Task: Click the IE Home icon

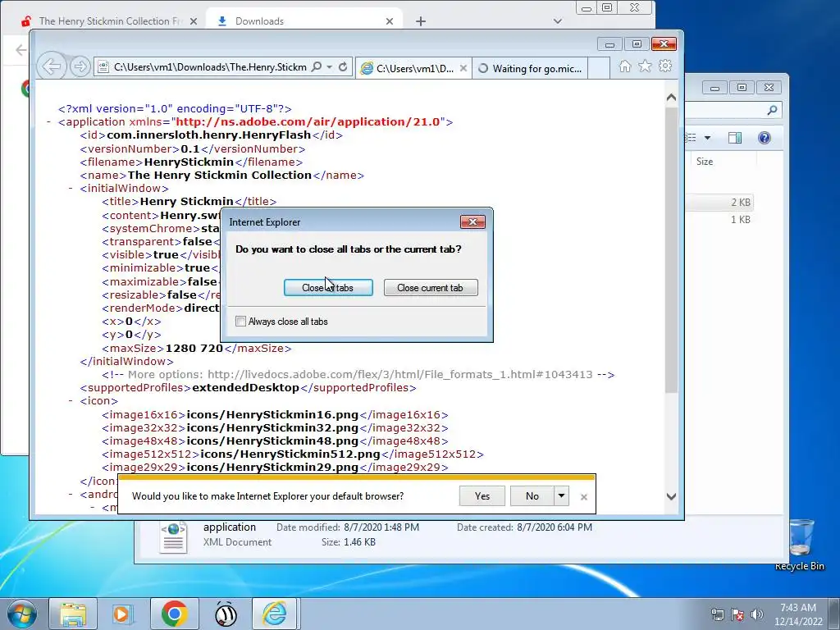Action: (x=624, y=66)
